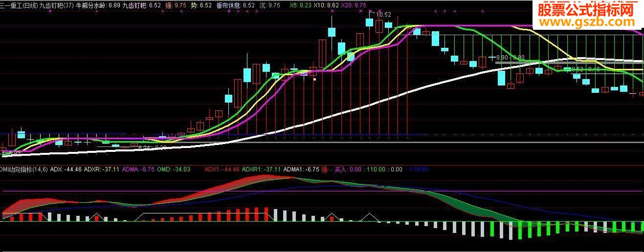This screenshot has width=644, height=252.
Task: Click the 沉: 9.75 readout
Action: (x=270, y=4)
